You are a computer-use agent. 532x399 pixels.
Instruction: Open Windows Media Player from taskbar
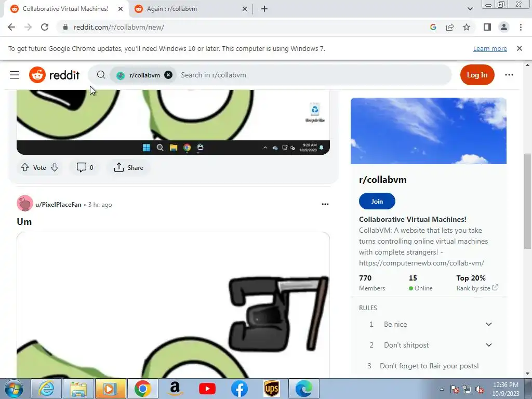point(111,389)
